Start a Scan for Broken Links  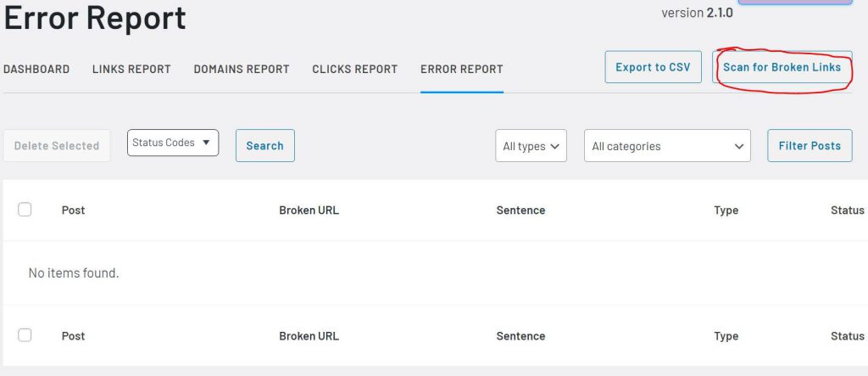(x=782, y=67)
